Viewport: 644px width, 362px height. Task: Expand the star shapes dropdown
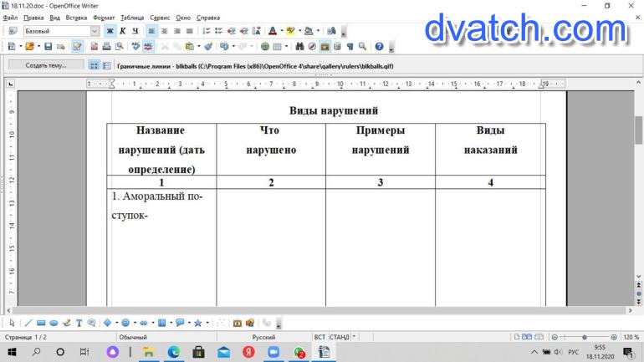tap(208, 322)
